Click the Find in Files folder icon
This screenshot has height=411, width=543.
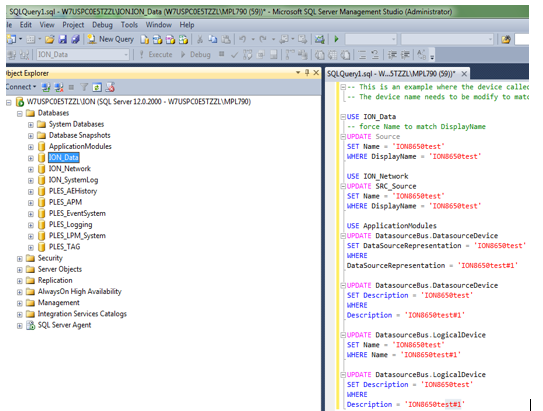[x=506, y=39]
